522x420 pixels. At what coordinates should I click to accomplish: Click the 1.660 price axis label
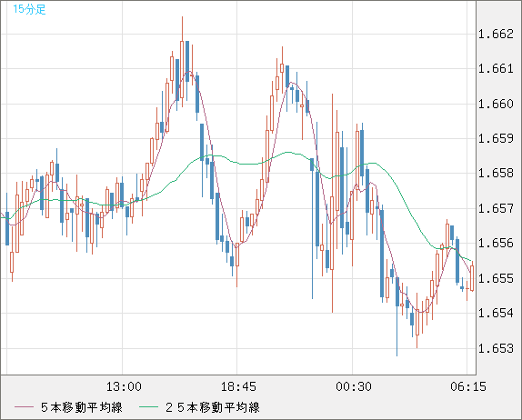[x=496, y=105]
